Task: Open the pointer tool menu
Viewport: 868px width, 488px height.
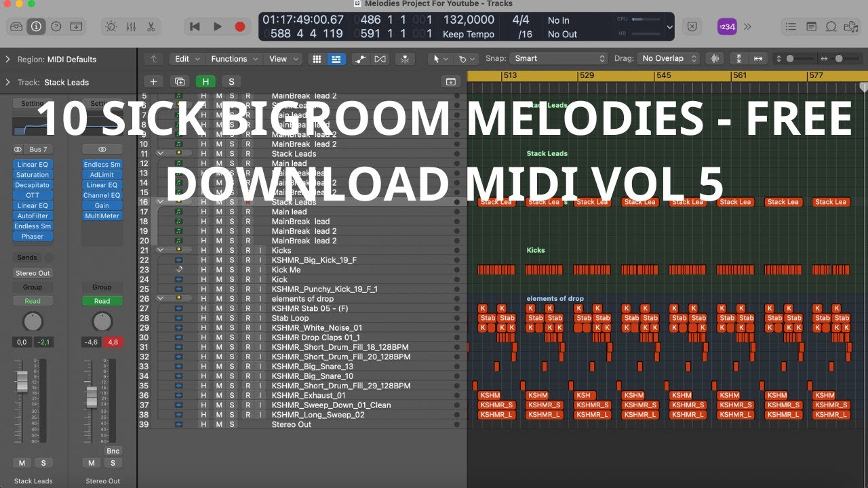Action: click(x=441, y=59)
